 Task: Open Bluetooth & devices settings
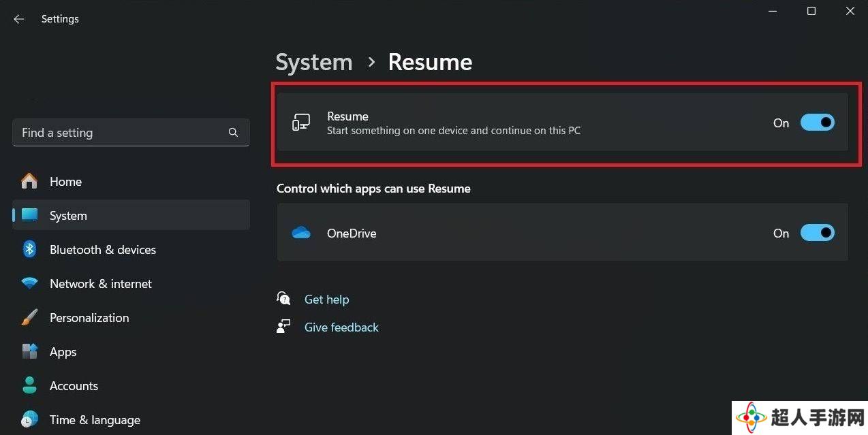tap(131, 249)
